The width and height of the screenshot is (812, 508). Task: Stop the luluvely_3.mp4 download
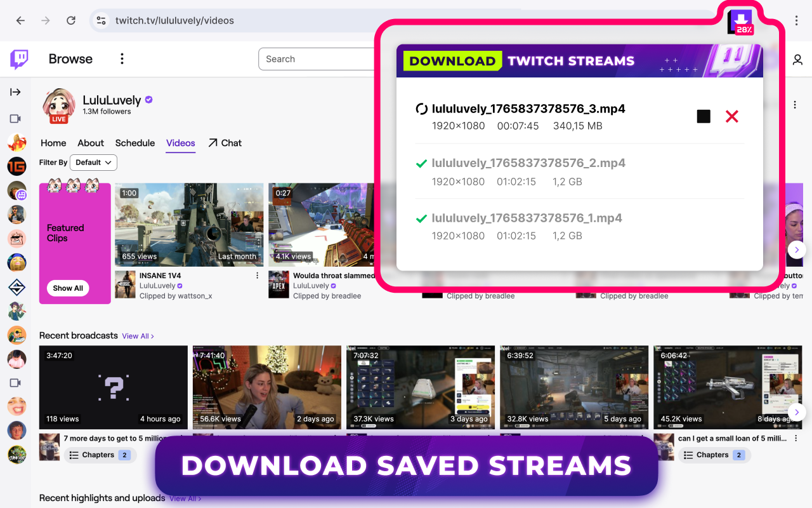pos(704,116)
